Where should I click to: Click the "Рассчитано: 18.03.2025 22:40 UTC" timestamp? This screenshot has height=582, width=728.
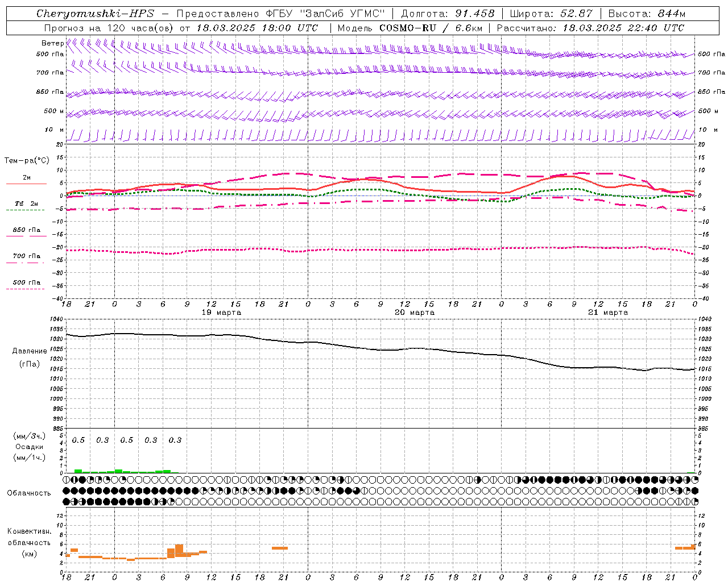pos(590,28)
